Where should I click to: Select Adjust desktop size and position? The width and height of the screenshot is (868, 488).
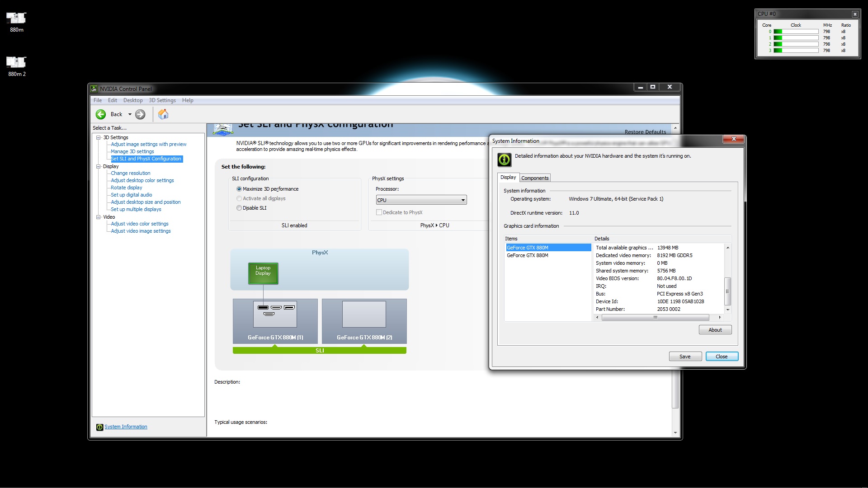[x=146, y=202]
